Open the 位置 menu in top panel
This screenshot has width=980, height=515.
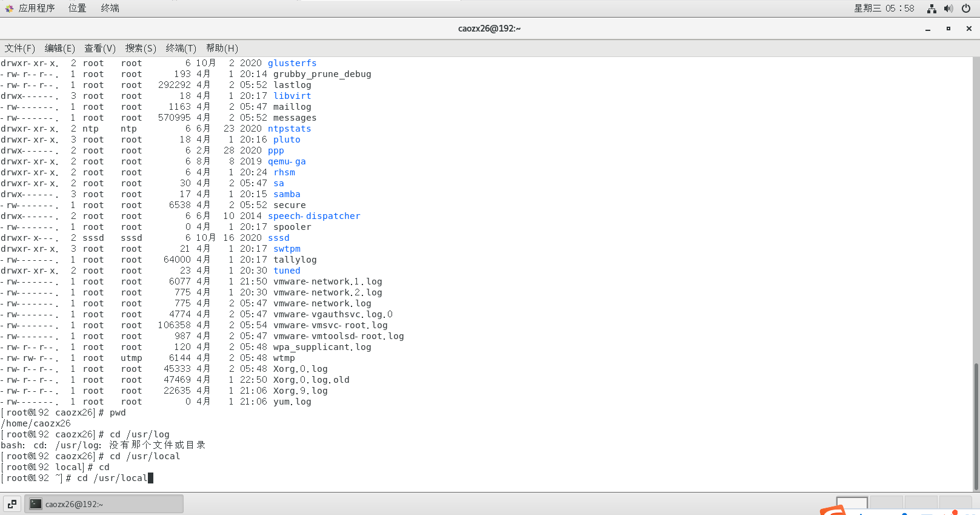(77, 8)
